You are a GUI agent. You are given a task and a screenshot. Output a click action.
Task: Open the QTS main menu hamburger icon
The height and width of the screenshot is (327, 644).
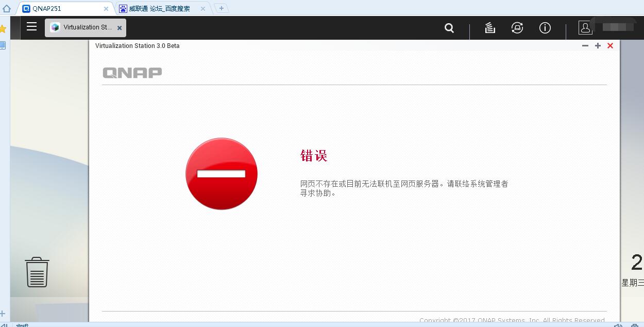[x=31, y=26]
